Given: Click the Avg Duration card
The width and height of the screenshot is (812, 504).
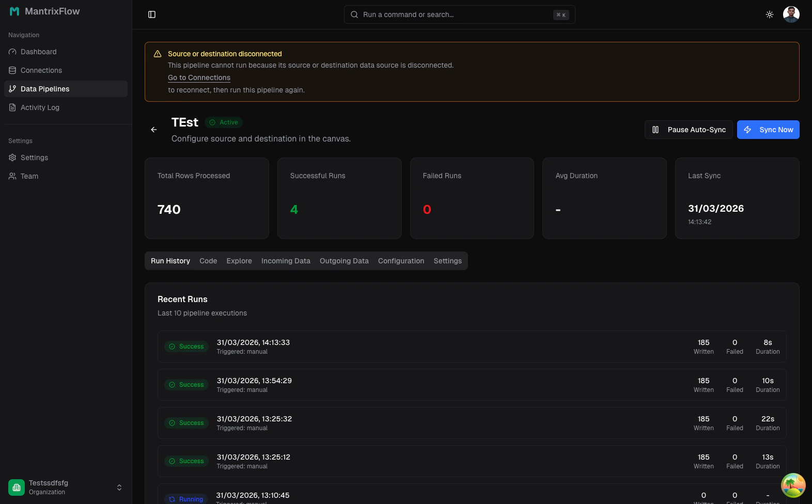Looking at the screenshot, I should pyautogui.click(x=604, y=198).
